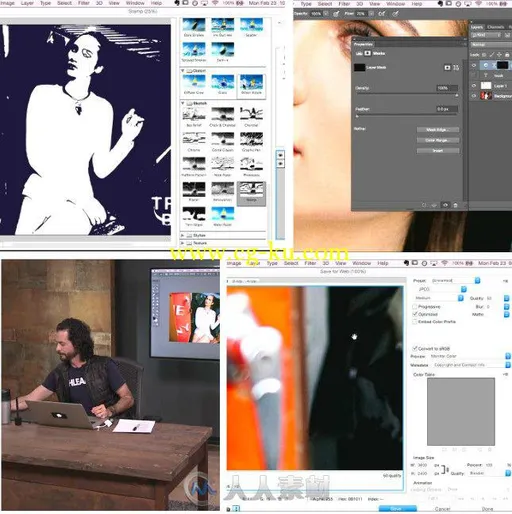Apply the Chalk & Charcoal filter thumbnail
512x514 pixels.
223,114
